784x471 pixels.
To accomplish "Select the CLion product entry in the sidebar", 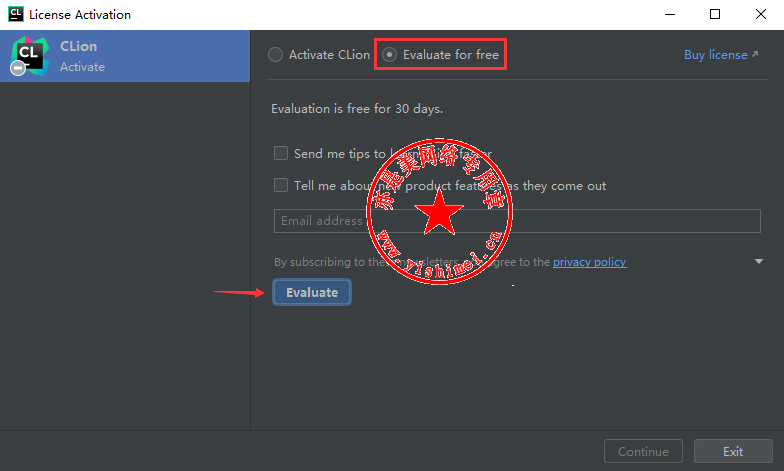I will [x=125, y=56].
